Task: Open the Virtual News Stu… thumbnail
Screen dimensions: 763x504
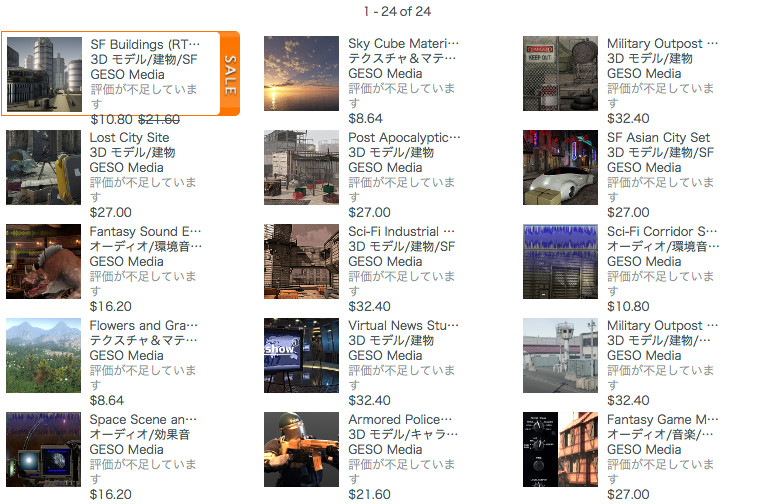Action: (301, 355)
